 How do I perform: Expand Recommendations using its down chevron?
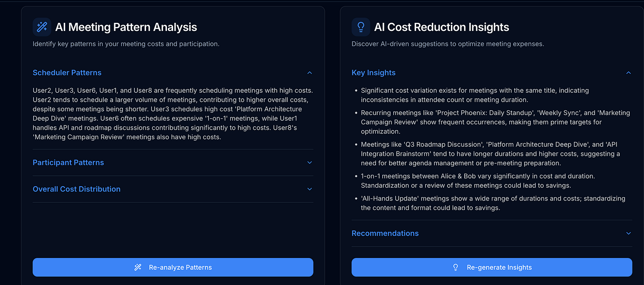[628, 233]
